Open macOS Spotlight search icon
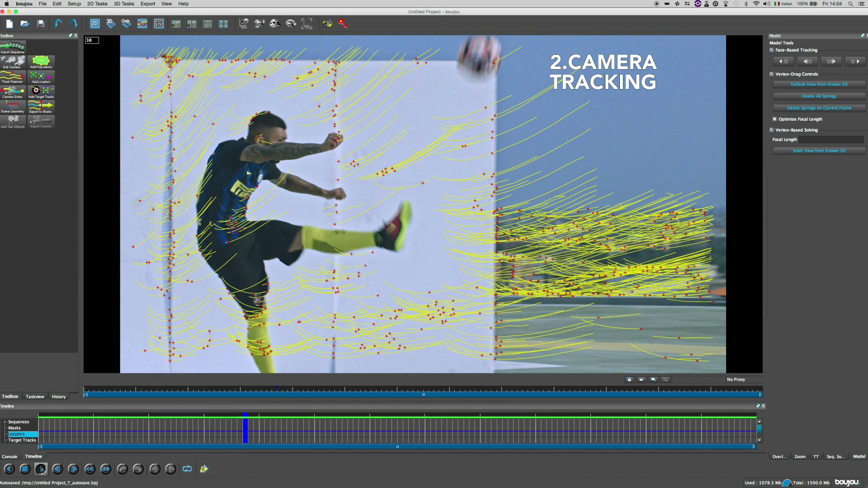Image resolution: width=868 pixels, height=488 pixels. (x=850, y=4)
